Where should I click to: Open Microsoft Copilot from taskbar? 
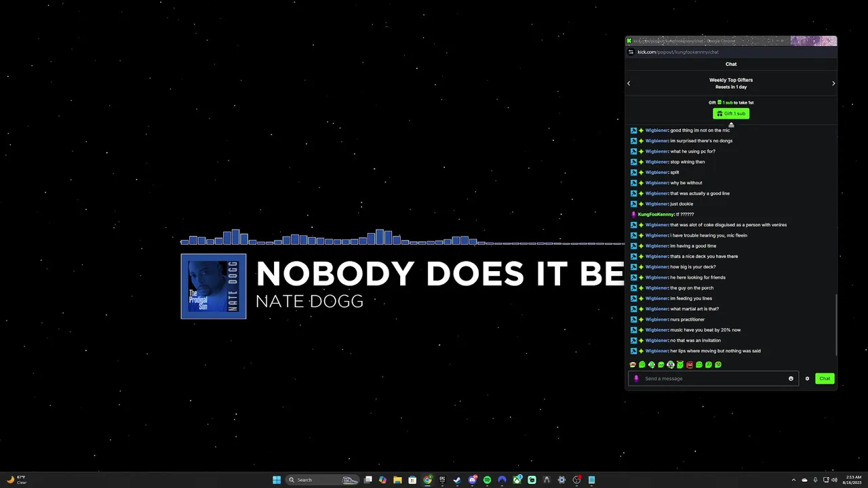[x=383, y=480]
